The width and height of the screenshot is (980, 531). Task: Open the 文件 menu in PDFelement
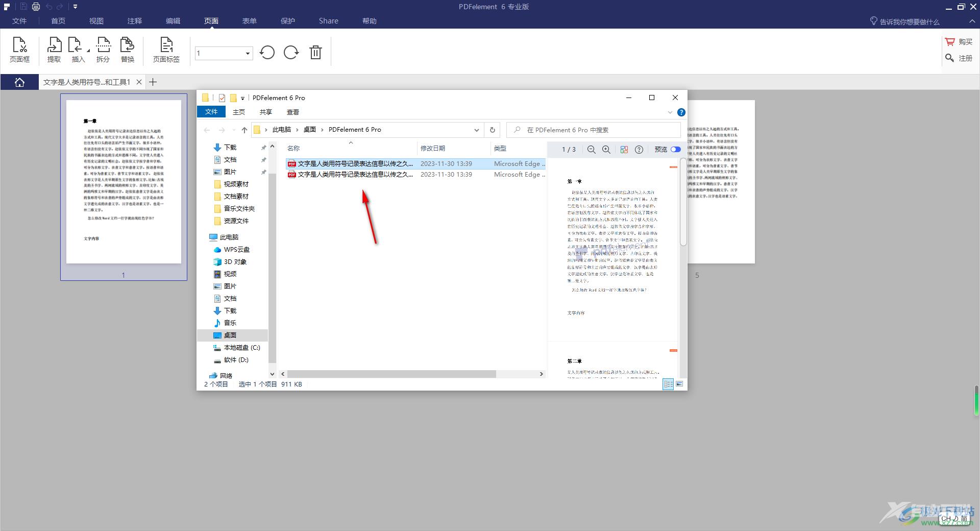coord(19,21)
